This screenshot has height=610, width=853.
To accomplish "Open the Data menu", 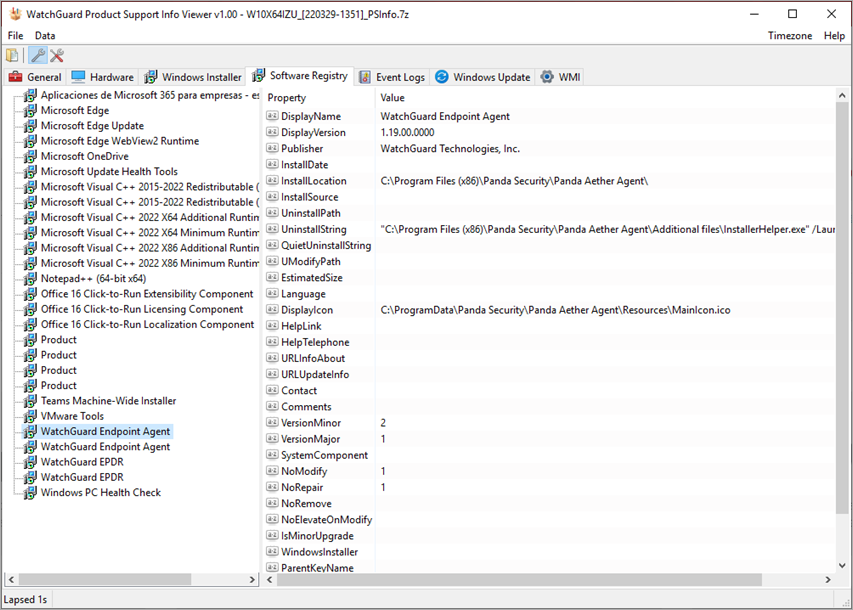I will coord(44,35).
